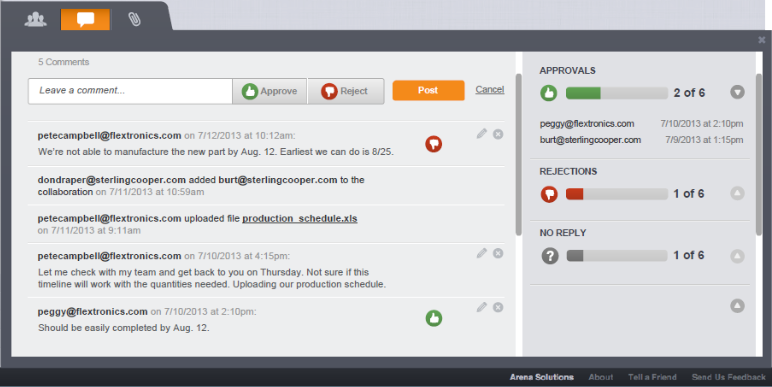Click the 1 of 6 no reply count
The height and width of the screenshot is (387, 772).
(x=689, y=255)
